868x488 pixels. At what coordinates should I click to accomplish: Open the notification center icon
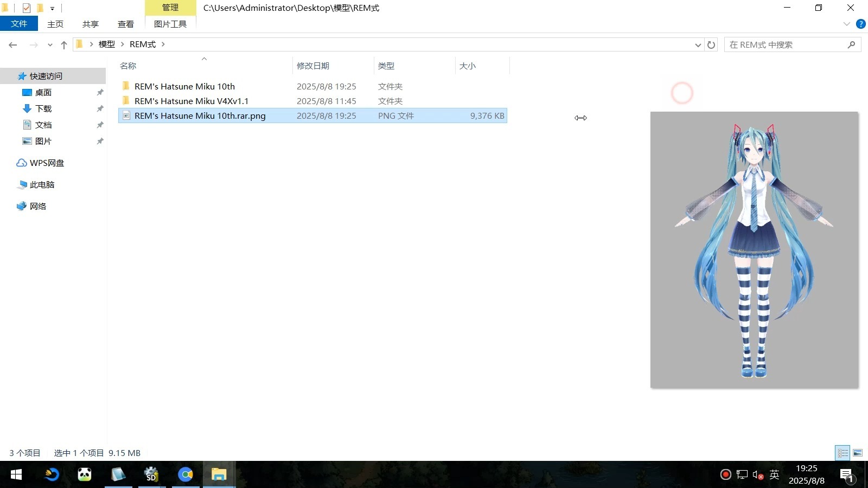pyautogui.click(x=847, y=476)
